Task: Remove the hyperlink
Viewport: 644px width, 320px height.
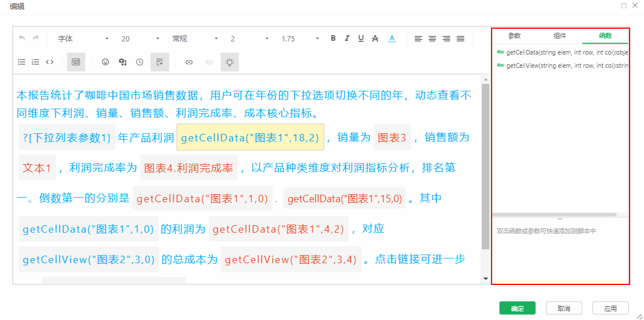Action: [x=209, y=63]
